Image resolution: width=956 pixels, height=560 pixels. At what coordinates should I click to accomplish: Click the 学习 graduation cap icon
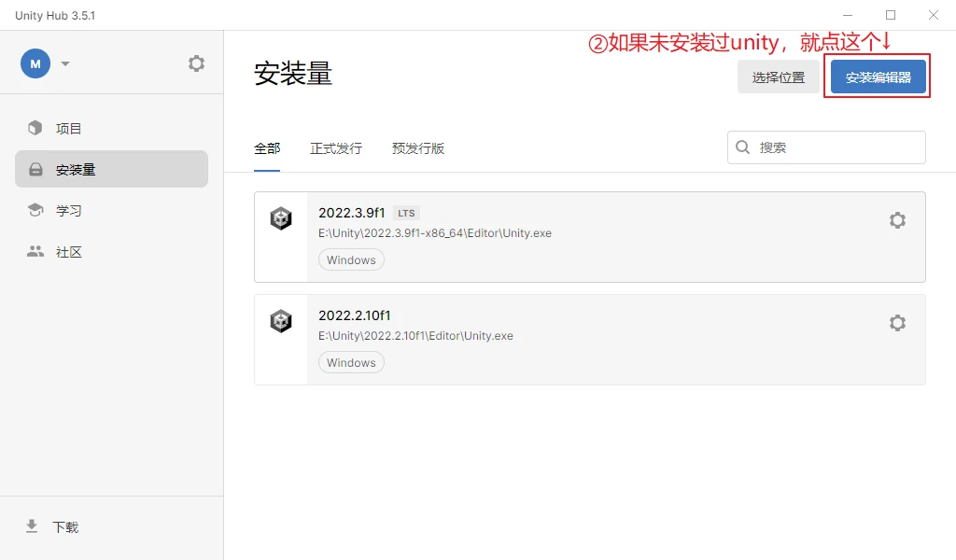tap(35, 210)
